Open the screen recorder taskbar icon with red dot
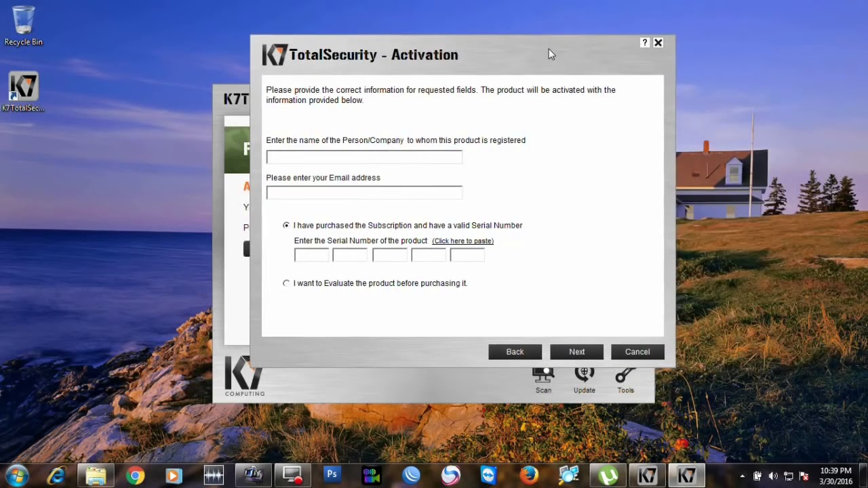The image size is (868, 488). (x=292, y=476)
